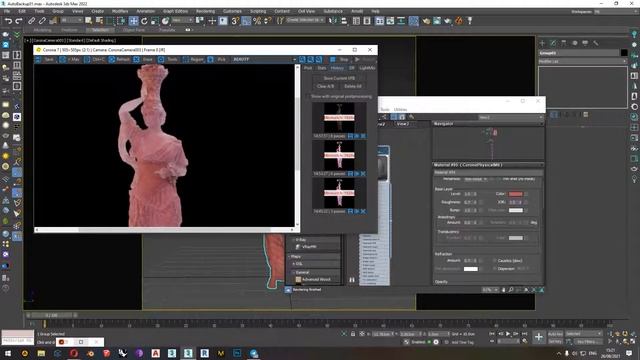The height and width of the screenshot is (360, 640).
Task: Click the Base Layer Color red swatch
Action: [x=516, y=194]
